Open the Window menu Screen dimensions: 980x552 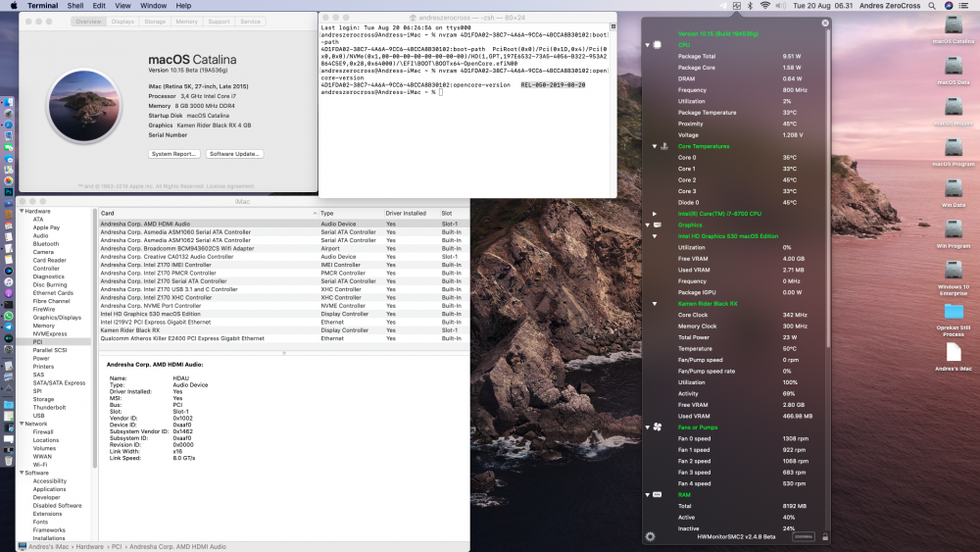(153, 6)
